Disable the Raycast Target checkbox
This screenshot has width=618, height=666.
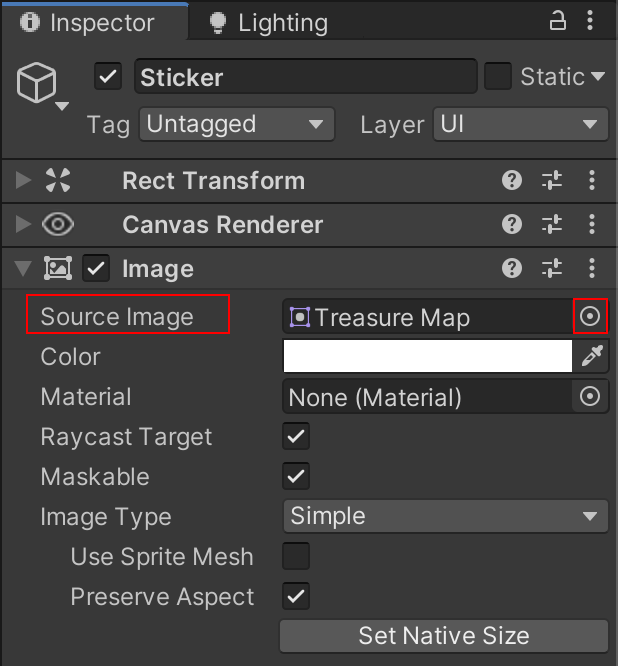point(296,437)
